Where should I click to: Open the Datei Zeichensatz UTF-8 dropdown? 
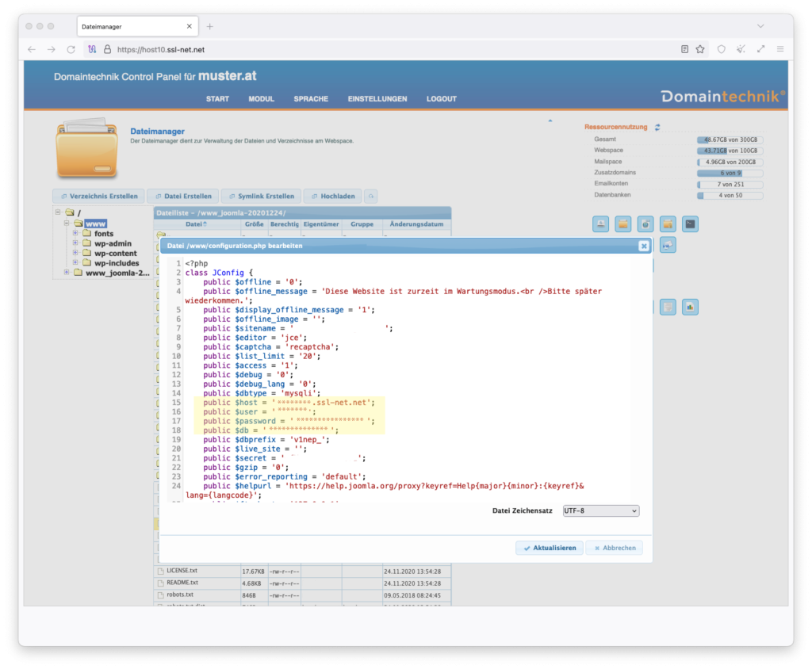tap(600, 511)
